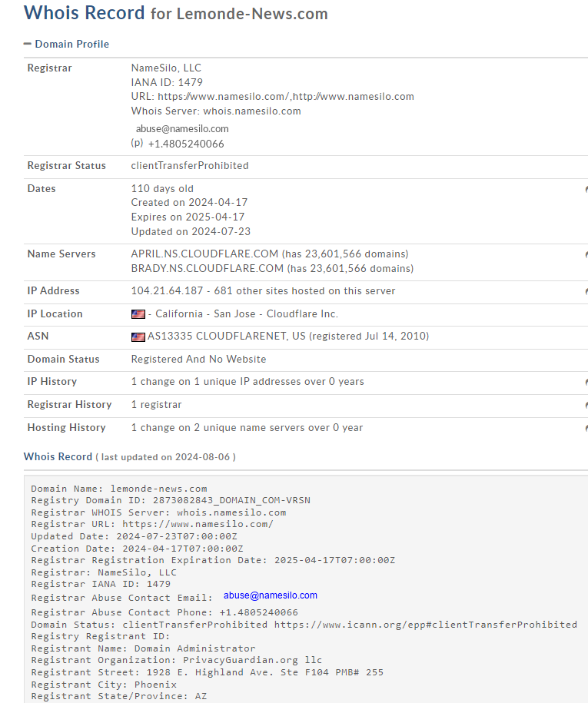Select 'Registrant City: Phoenix' line
Screen dimensions: 588x703
coord(104,685)
